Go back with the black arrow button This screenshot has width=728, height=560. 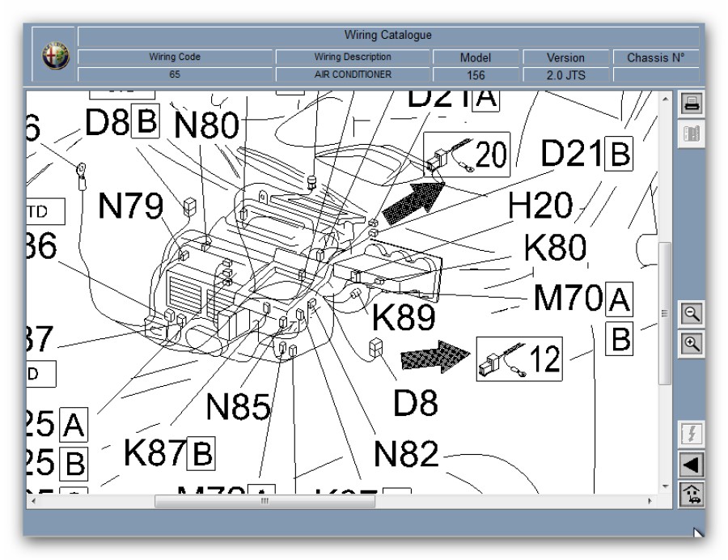point(692,465)
